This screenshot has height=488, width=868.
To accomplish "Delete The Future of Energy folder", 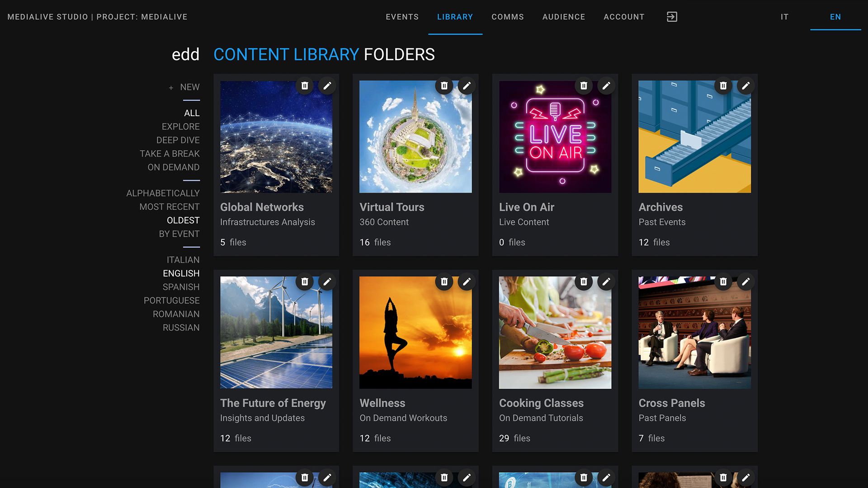I will (305, 282).
